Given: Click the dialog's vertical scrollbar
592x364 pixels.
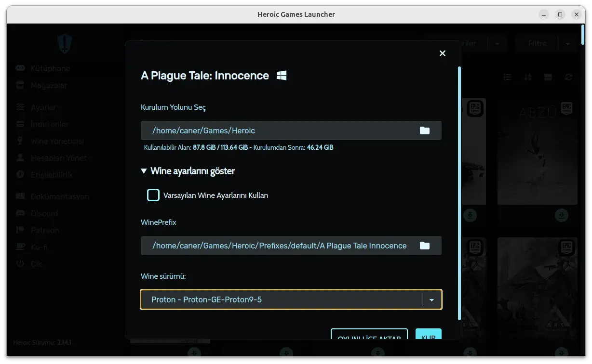Looking at the screenshot, I should click(459, 193).
